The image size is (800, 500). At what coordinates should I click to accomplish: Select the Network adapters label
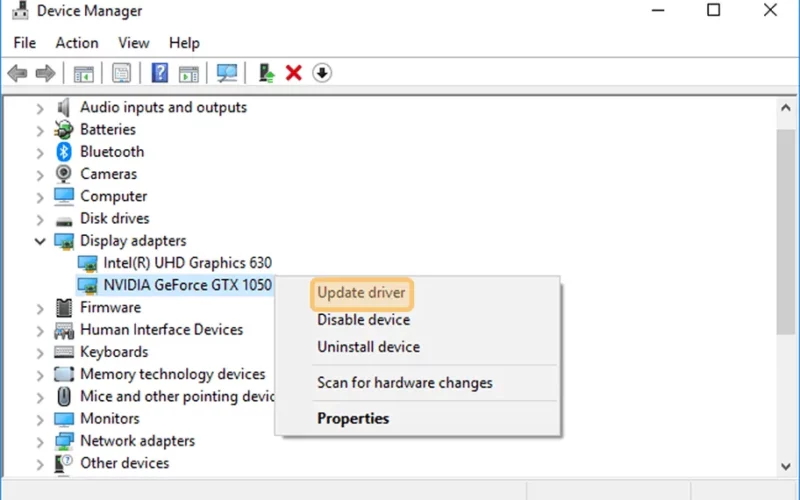pyautogui.click(x=137, y=441)
